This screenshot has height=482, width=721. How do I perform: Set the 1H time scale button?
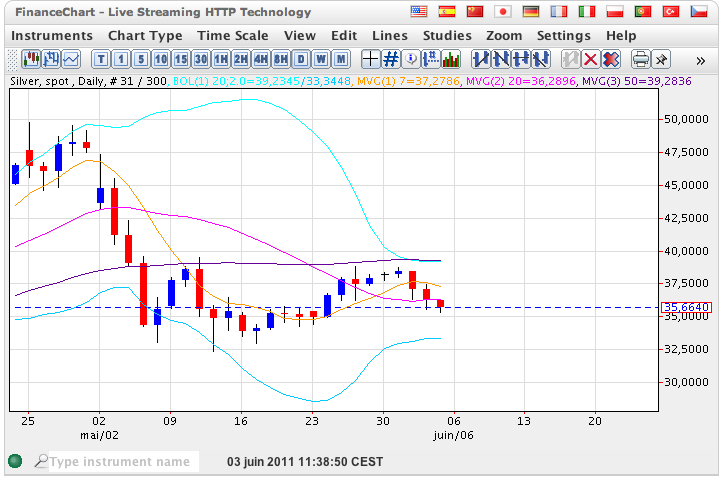click(x=221, y=59)
